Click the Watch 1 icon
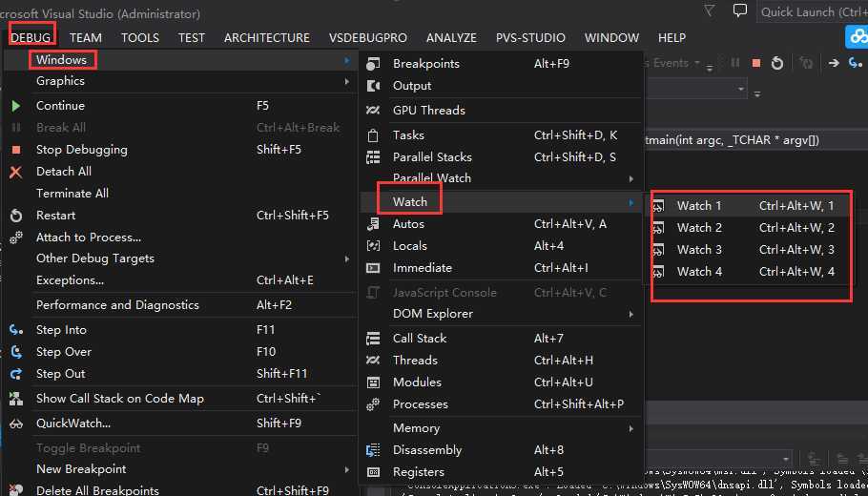The width and height of the screenshot is (868, 496). (x=657, y=206)
